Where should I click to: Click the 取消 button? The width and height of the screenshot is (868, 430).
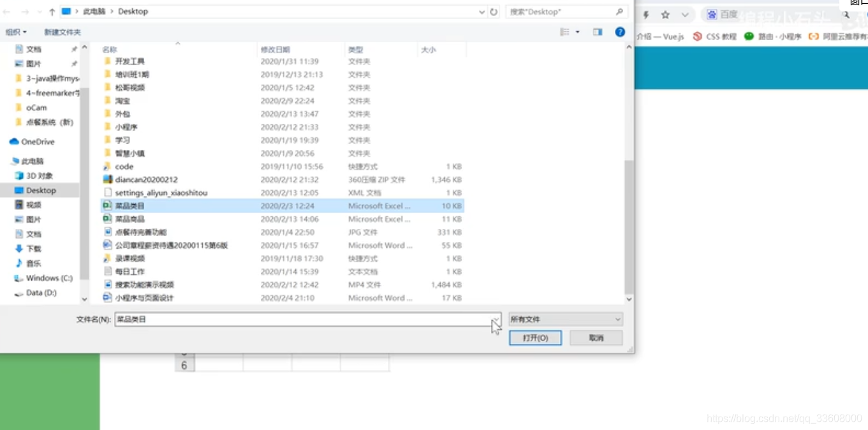(x=596, y=338)
